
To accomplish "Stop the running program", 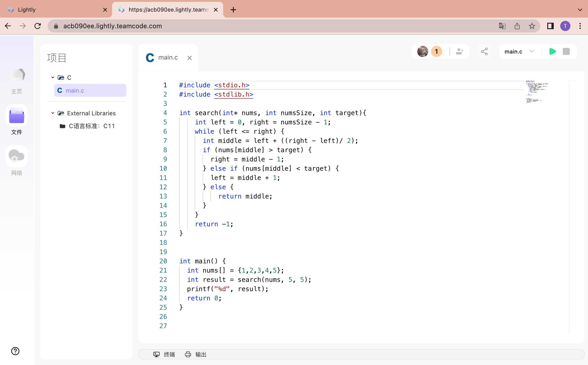I will click(566, 51).
